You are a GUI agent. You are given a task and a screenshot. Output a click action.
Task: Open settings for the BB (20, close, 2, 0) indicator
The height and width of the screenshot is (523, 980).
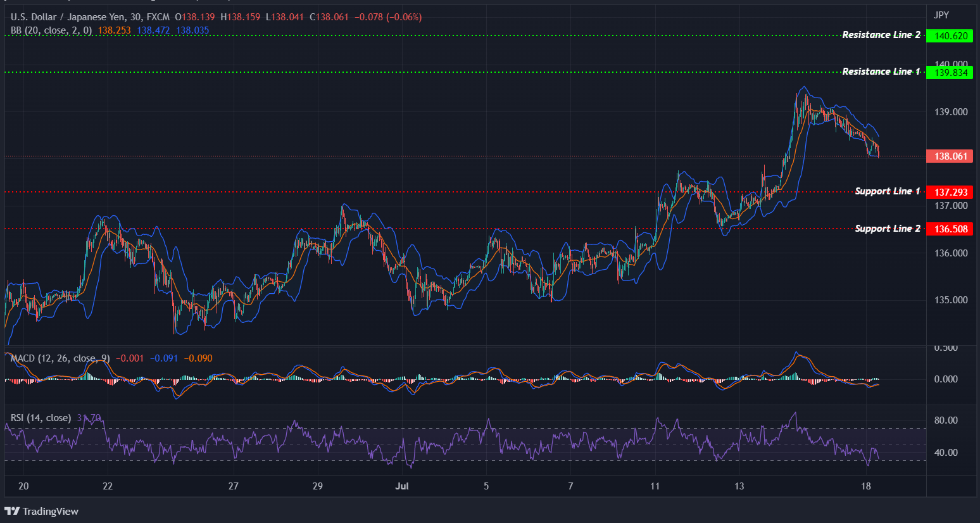[51, 30]
